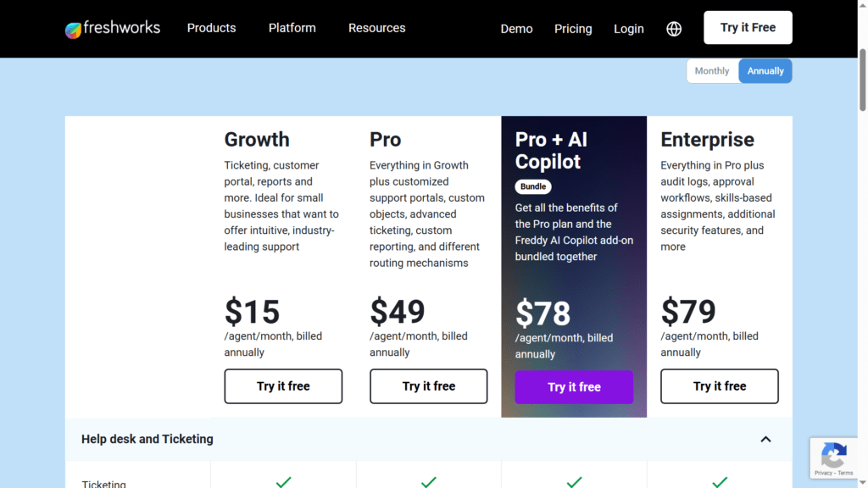Open the Demo link
868x488 pixels.
516,29
